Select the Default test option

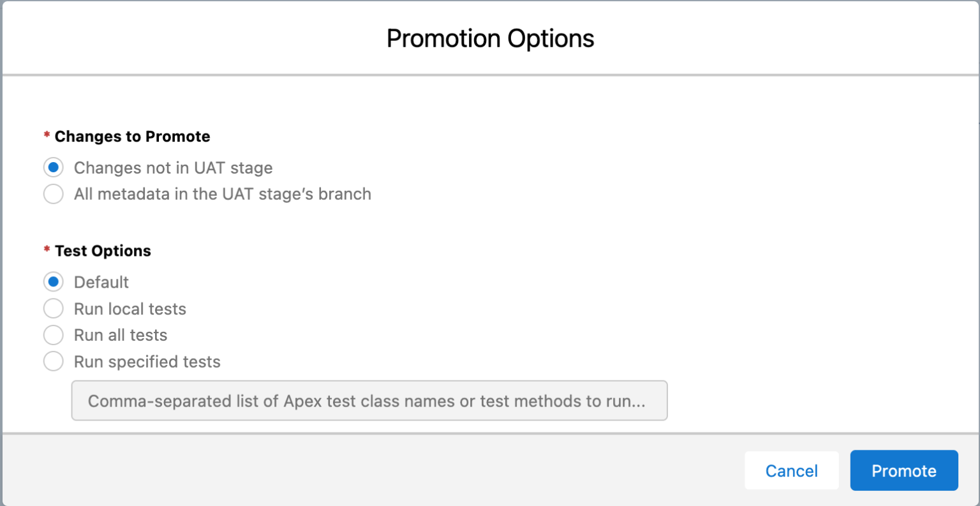point(54,281)
